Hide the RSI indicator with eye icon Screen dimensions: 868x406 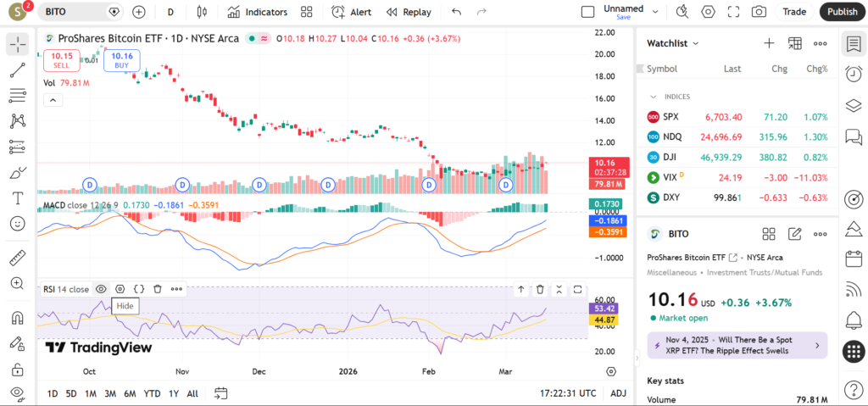(x=101, y=289)
